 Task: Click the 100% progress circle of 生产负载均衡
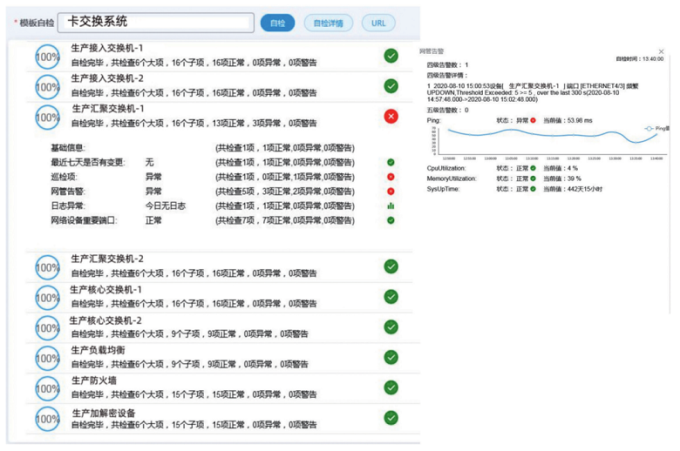click(47, 358)
